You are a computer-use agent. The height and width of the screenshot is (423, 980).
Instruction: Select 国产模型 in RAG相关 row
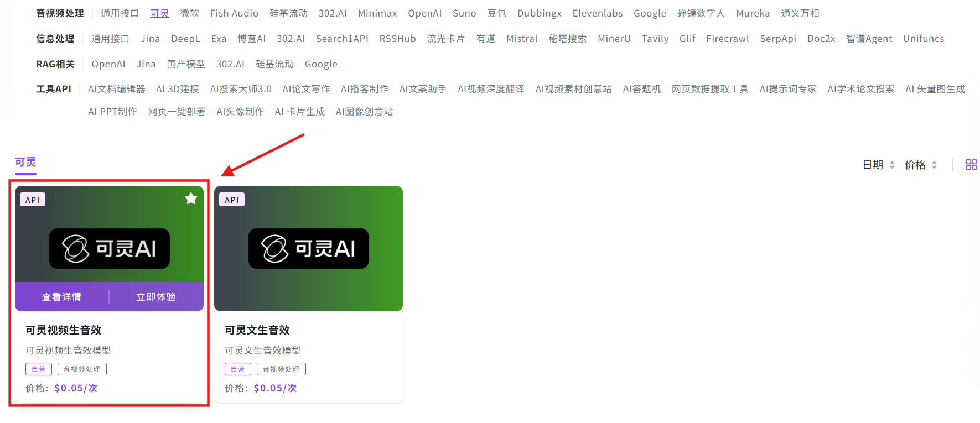coord(186,64)
